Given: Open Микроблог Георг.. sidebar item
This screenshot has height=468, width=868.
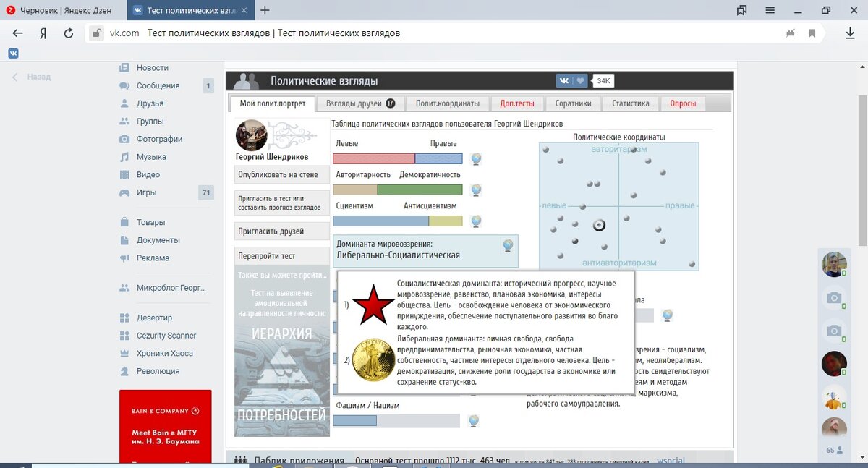Looking at the screenshot, I should coord(171,288).
